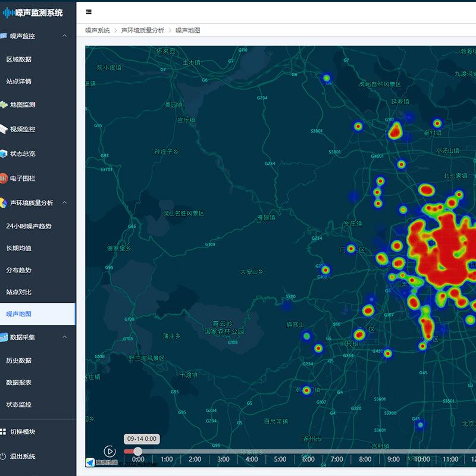Select the 状态总览 cube icon
The width and height of the screenshot is (476, 476).
(x=4, y=154)
